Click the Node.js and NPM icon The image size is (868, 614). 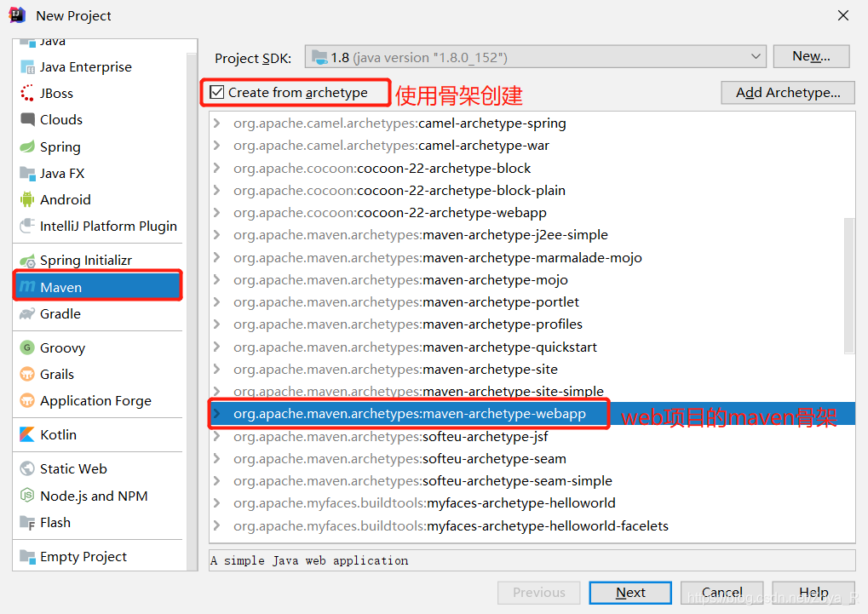pos(27,496)
